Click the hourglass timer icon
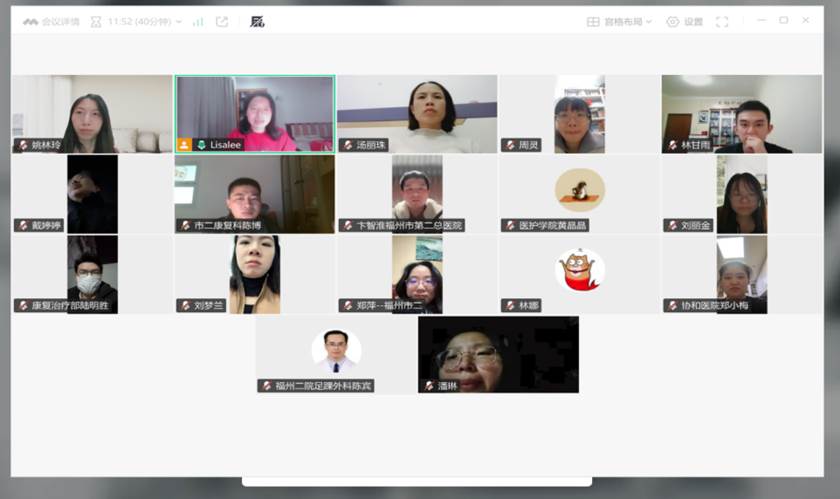 click(x=95, y=21)
